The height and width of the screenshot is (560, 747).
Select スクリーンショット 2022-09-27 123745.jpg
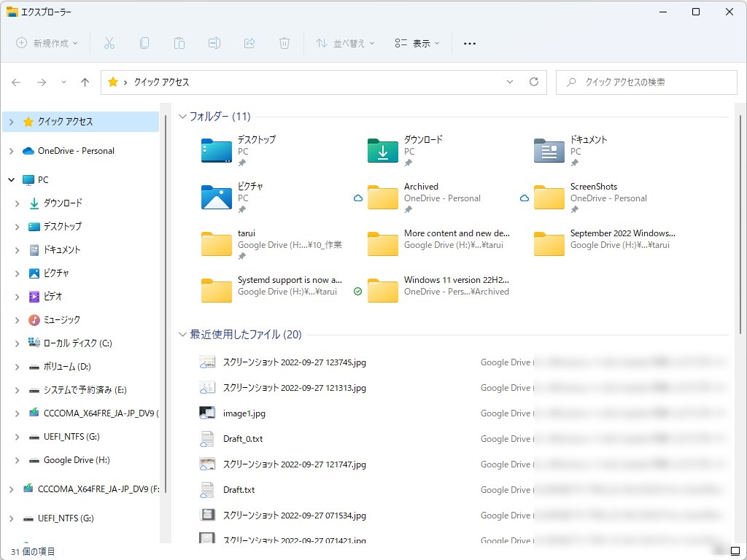(x=295, y=362)
